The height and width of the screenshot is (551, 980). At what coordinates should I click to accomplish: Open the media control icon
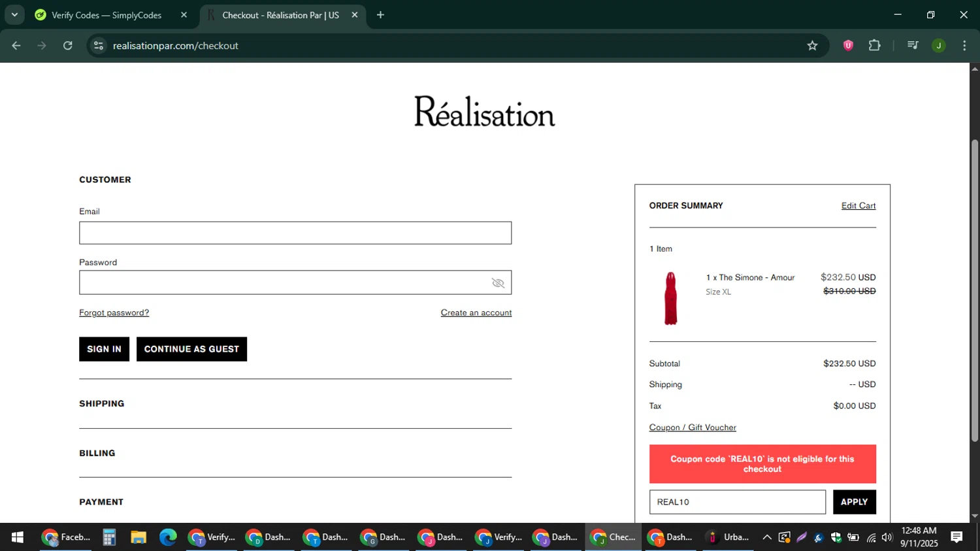click(x=913, y=46)
